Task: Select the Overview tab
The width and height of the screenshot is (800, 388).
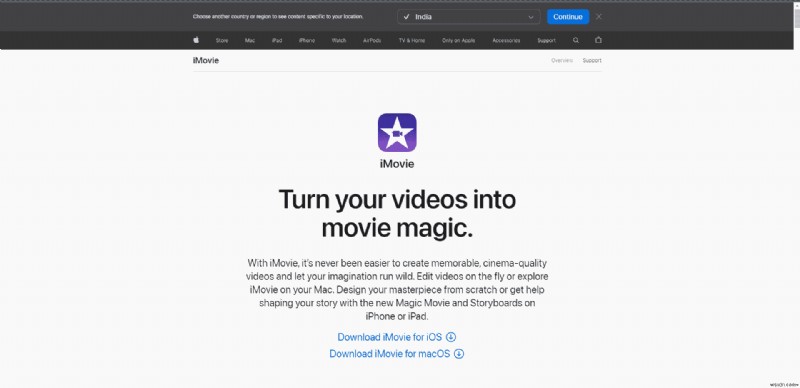Action: pos(562,60)
